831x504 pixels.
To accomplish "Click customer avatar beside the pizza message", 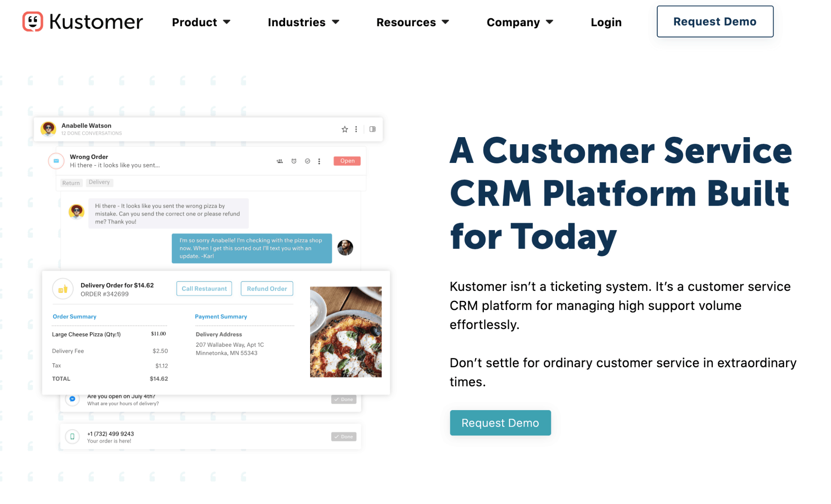I will [76, 212].
